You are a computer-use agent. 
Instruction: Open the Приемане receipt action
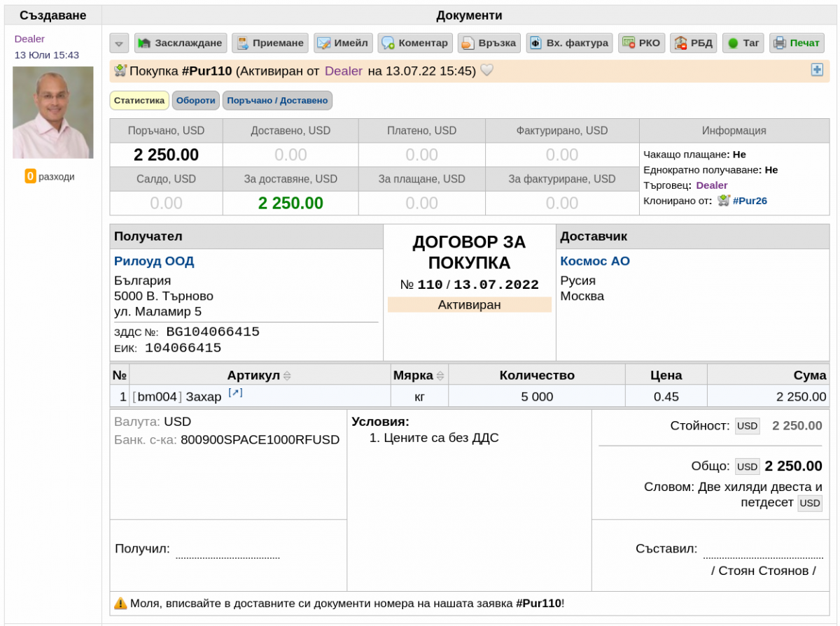point(270,43)
